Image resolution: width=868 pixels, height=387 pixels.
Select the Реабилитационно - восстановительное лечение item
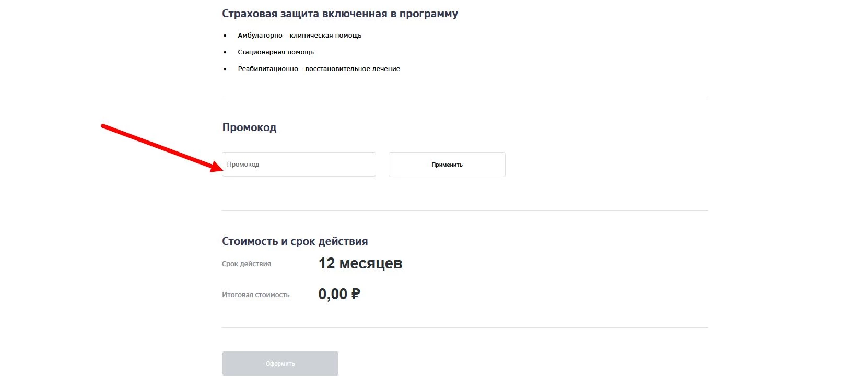point(319,68)
